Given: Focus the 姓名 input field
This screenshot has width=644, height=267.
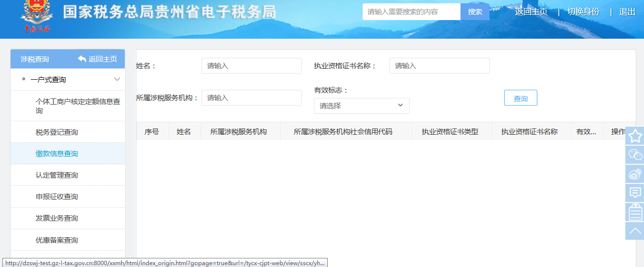Looking at the screenshot, I should 251,66.
